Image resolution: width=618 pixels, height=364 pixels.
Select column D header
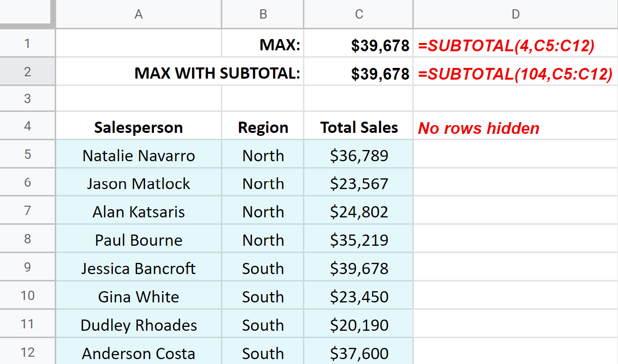coord(516,14)
